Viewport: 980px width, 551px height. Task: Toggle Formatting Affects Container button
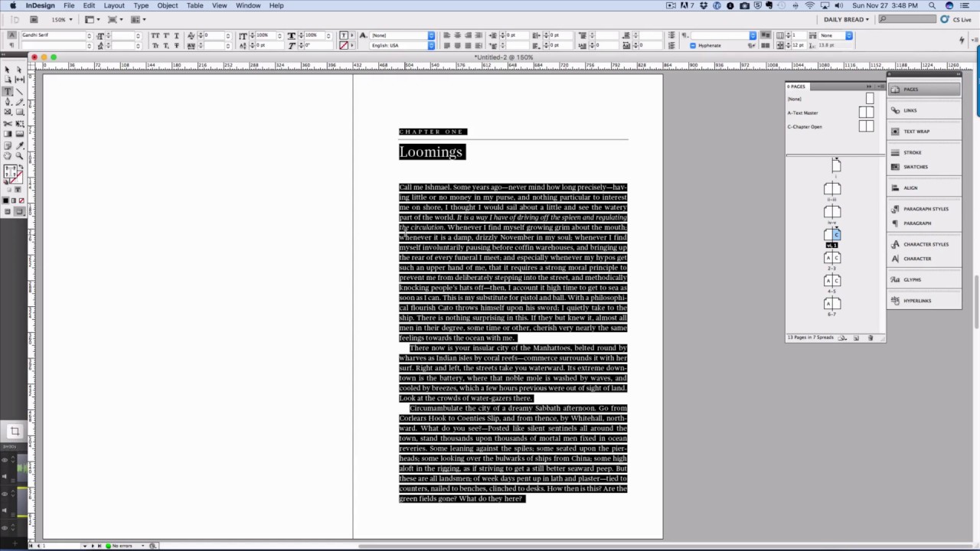[9, 190]
